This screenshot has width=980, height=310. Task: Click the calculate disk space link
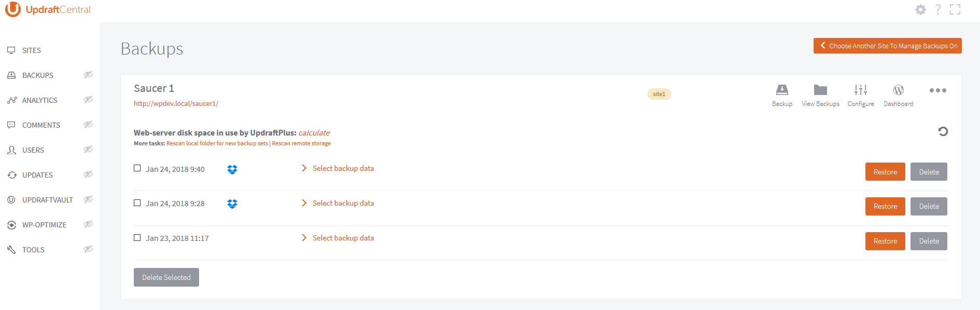coord(314,133)
